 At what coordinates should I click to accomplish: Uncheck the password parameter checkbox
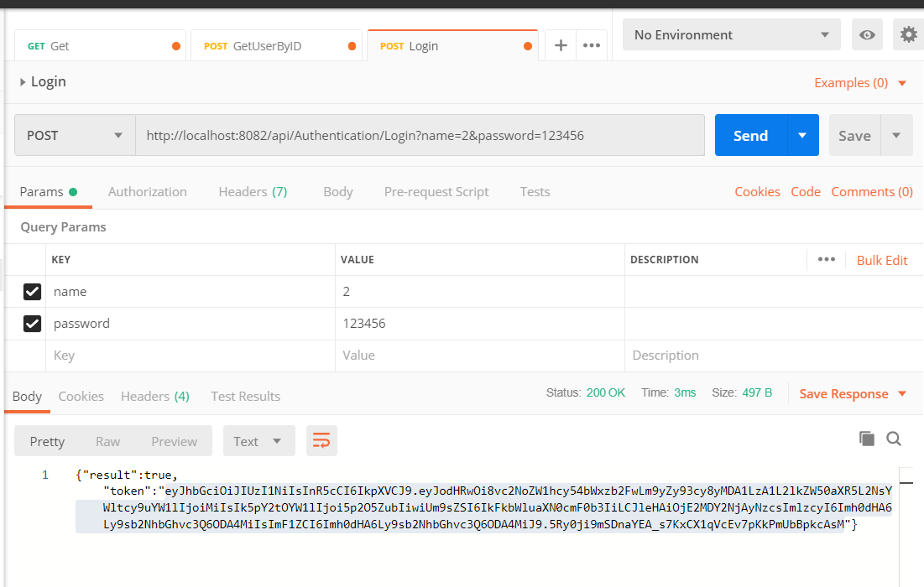32,323
